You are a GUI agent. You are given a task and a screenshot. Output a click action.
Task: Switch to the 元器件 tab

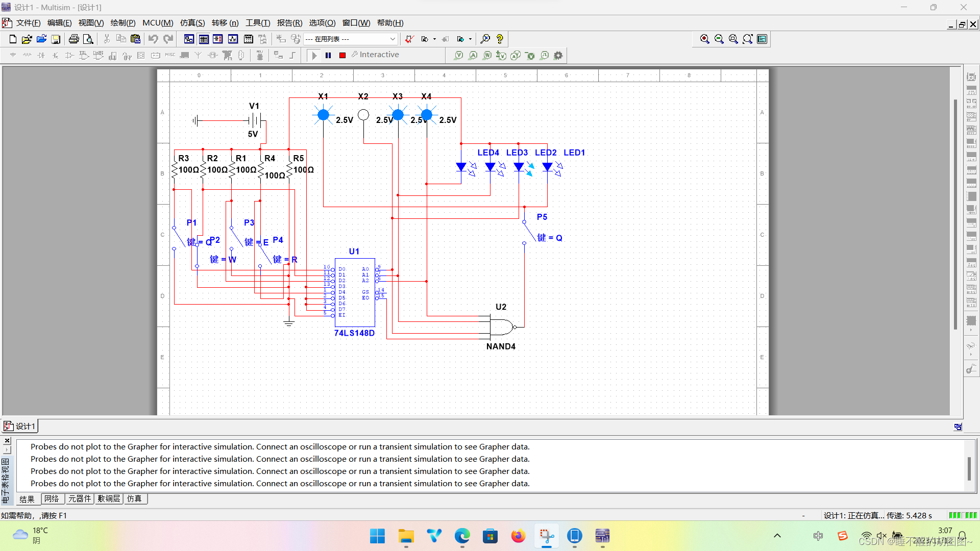click(80, 499)
